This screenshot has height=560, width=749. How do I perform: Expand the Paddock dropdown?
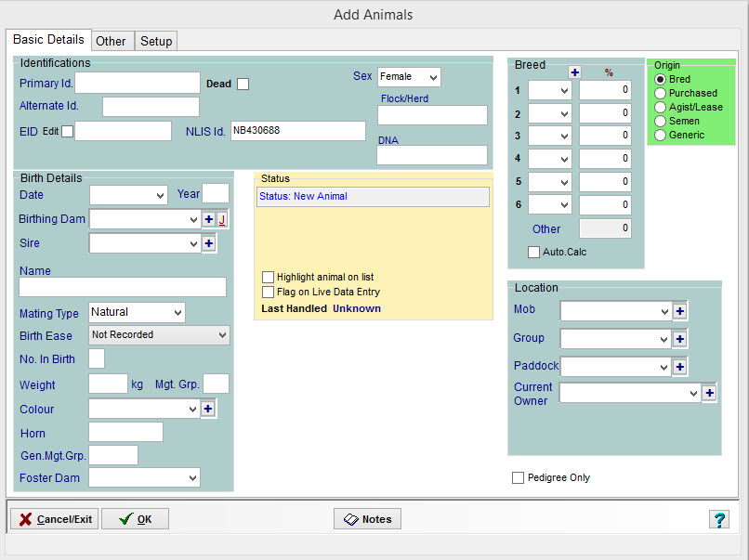pyautogui.click(x=664, y=367)
